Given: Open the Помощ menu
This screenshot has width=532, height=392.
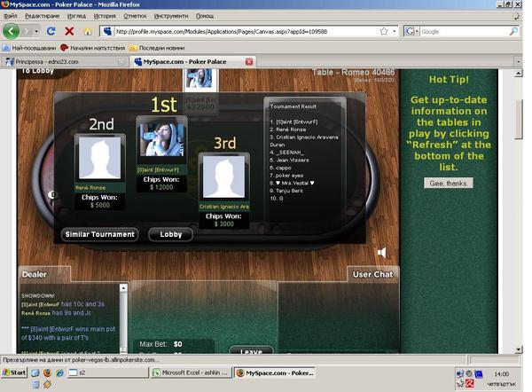Looking at the screenshot, I should tap(205, 16).
